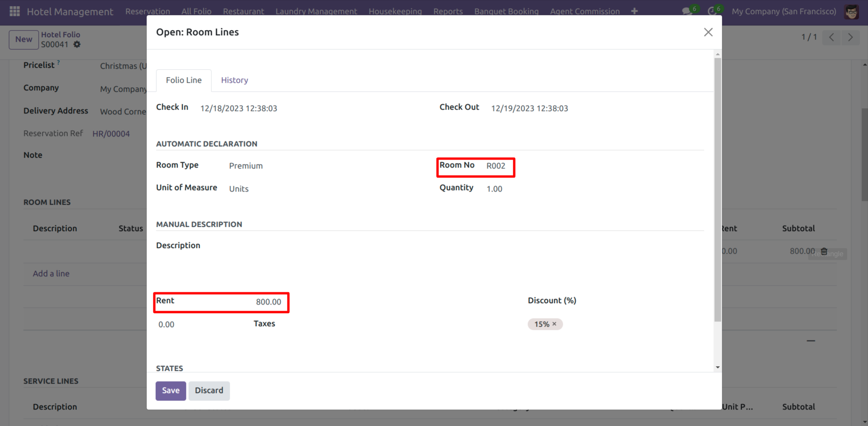
Task: Open the Reservation menu
Action: [147, 11]
